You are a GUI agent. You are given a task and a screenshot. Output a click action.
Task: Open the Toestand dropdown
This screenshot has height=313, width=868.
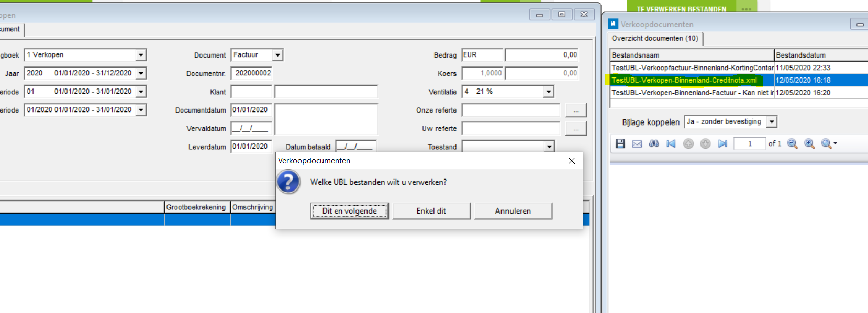(x=549, y=147)
